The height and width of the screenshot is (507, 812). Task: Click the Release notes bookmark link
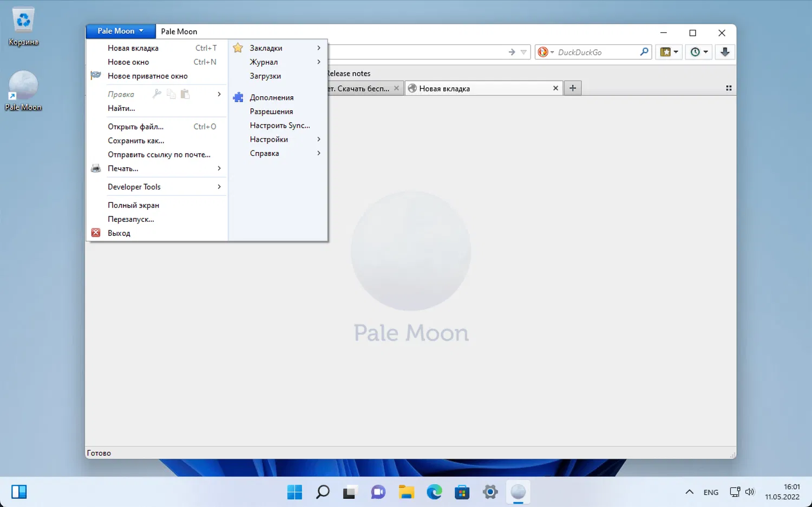[x=349, y=74]
